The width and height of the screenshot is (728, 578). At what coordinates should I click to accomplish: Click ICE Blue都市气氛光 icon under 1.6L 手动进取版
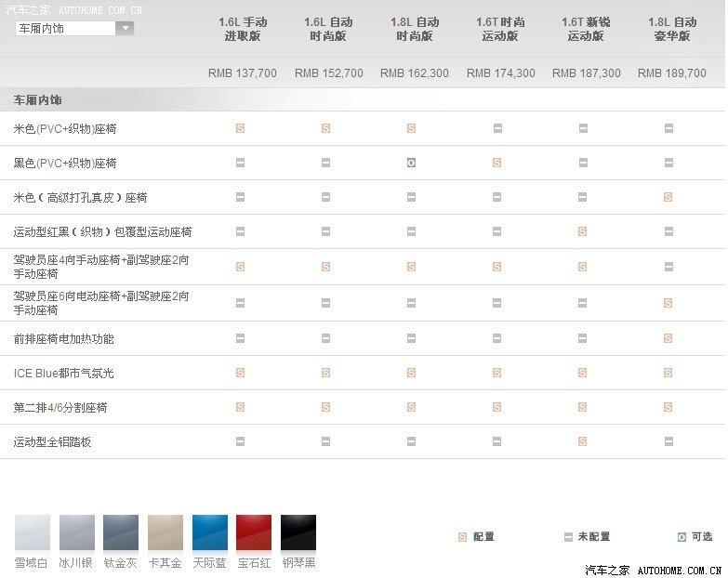[240, 373]
